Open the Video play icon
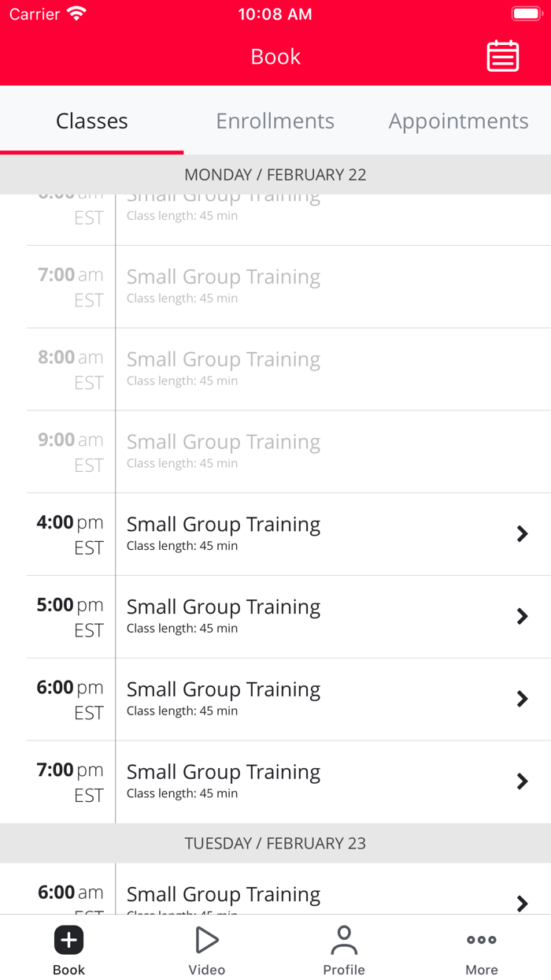 point(206,940)
